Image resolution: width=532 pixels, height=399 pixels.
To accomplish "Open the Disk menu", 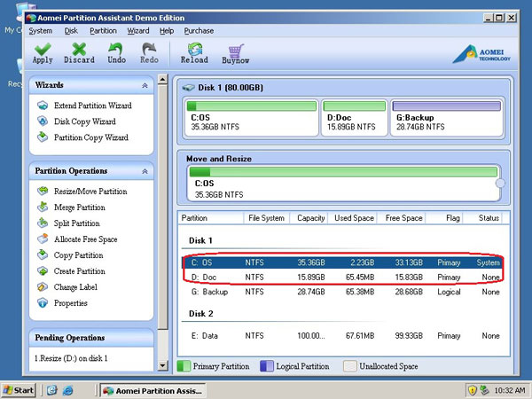I will [71, 31].
